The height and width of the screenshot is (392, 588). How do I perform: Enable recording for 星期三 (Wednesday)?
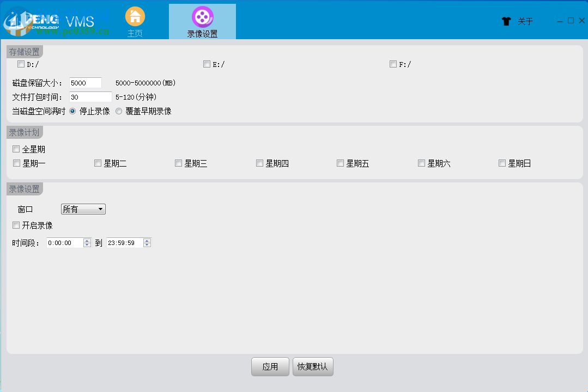click(178, 163)
